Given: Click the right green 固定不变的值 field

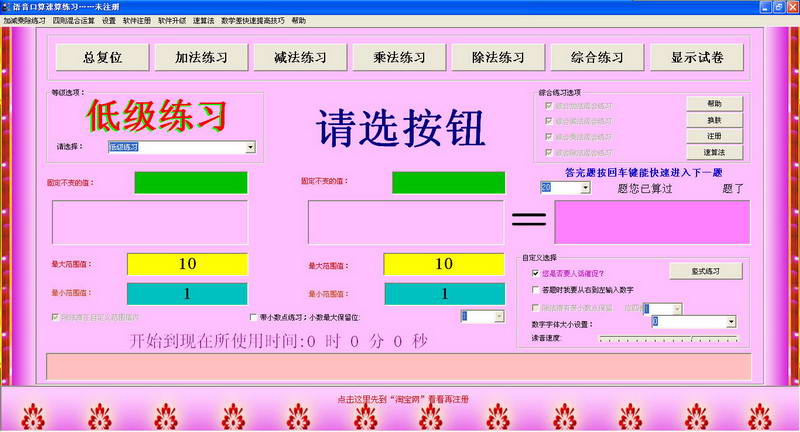Looking at the screenshot, I should (448, 183).
